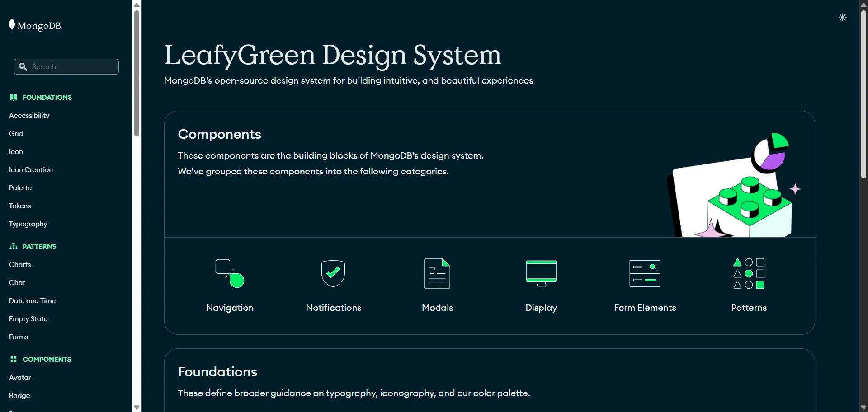This screenshot has width=868, height=412.
Task: Click the Notifications category label
Action: point(334,308)
